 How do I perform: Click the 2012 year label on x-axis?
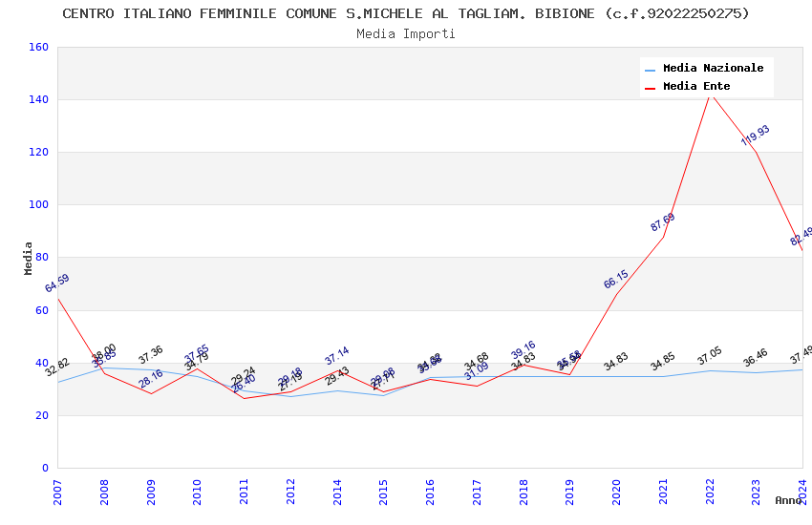(x=290, y=492)
